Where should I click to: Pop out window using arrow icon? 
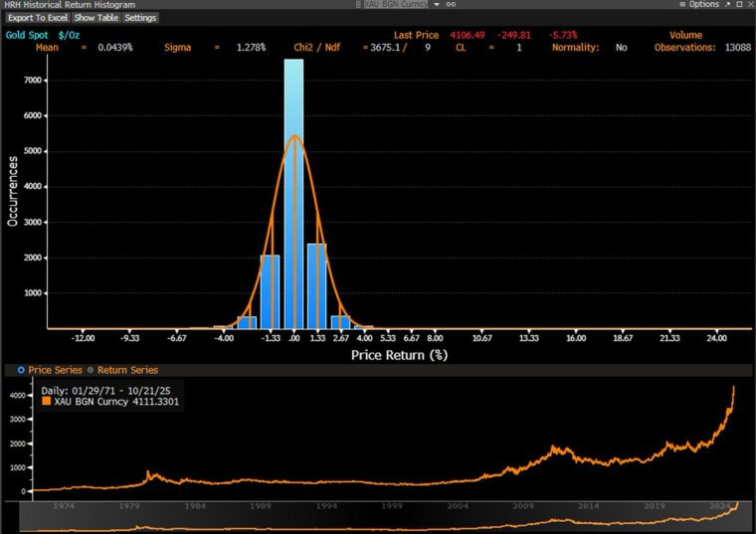(x=727, y=4)
